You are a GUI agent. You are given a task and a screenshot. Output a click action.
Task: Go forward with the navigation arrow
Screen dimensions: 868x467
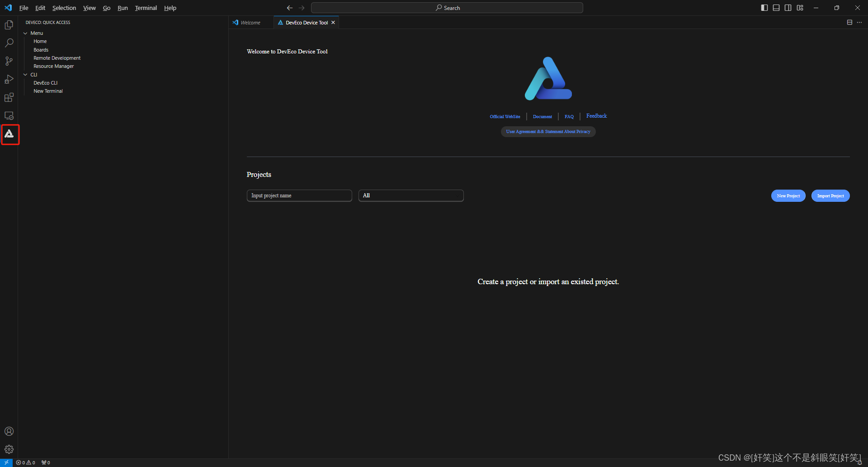pos(302,8)
